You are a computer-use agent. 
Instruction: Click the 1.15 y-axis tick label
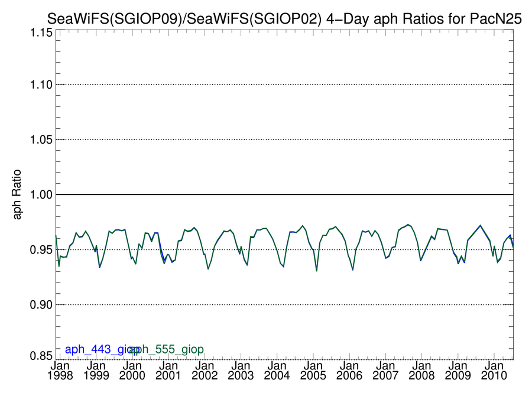tap(41, 33)
